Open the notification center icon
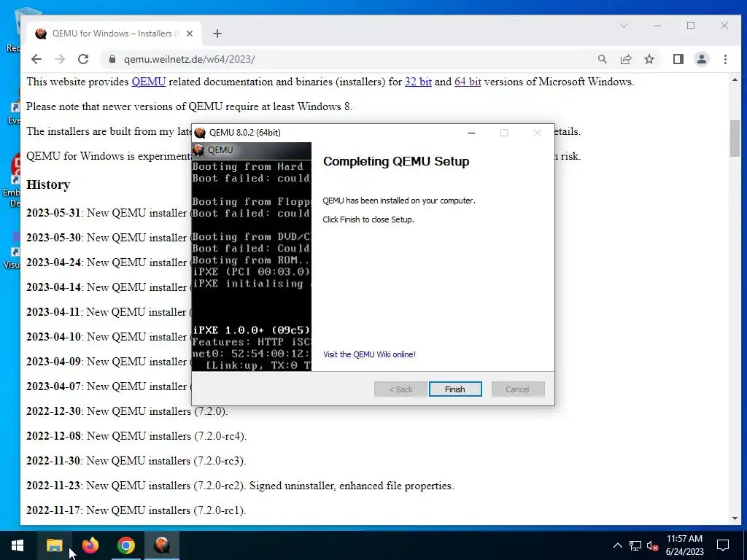The image size is (747, 560). tap(723, 545)
